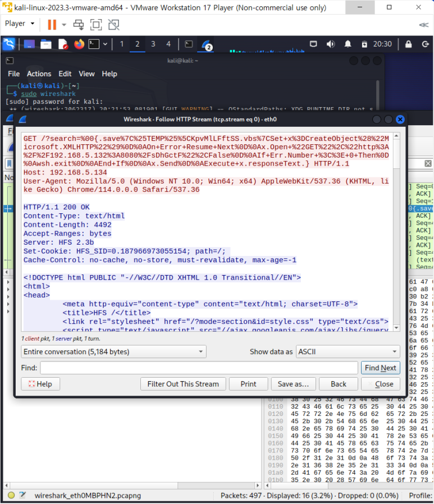
Task: Click Find Next button
Action: tap(380, 368)
